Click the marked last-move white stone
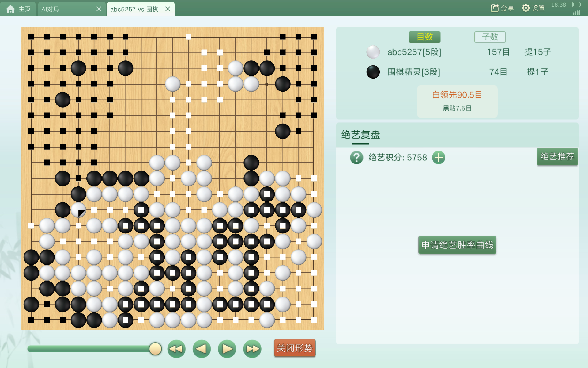 tap(78, 210)
